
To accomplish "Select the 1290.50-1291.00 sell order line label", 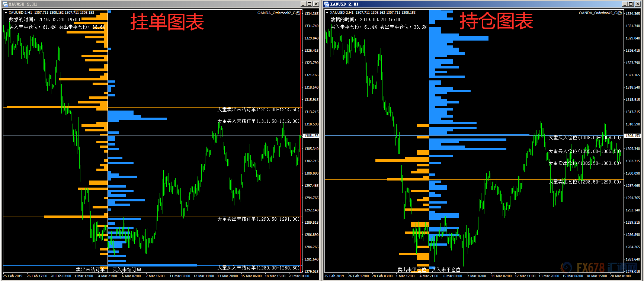I will [x=258, y=219].
